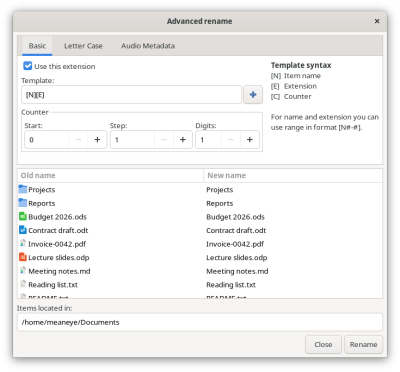The height and width of the screenshot is (372, 400).
Task: Click Lecture slides.odp in New name column
Action: (237, 258)
